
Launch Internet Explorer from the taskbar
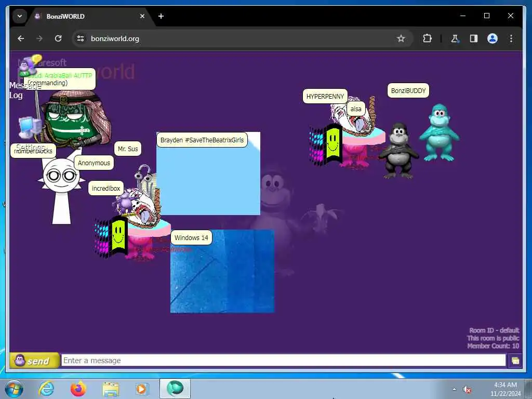pyautogui.click(x=46, y=389)
